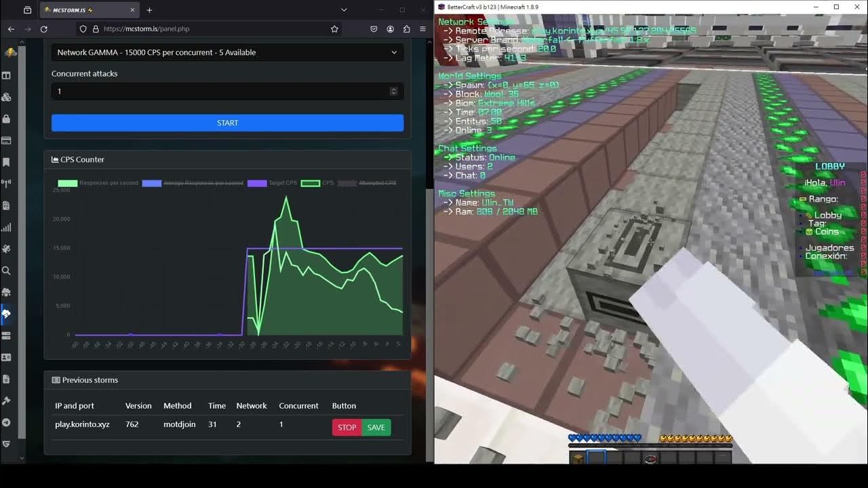Adjust the Concurrent attacks stepper arrows
The width and height of the screenshot is (868, 488).
coord(393,91)
